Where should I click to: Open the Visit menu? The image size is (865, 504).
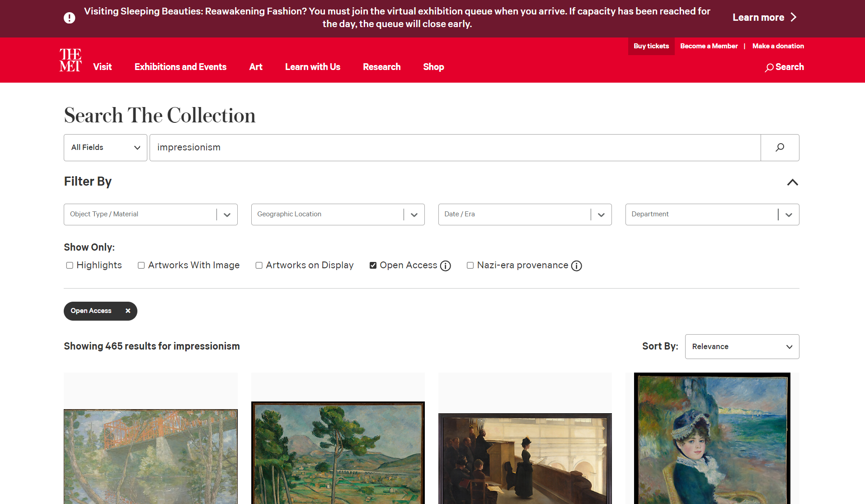pyautogui.click(x=103, y=67)
